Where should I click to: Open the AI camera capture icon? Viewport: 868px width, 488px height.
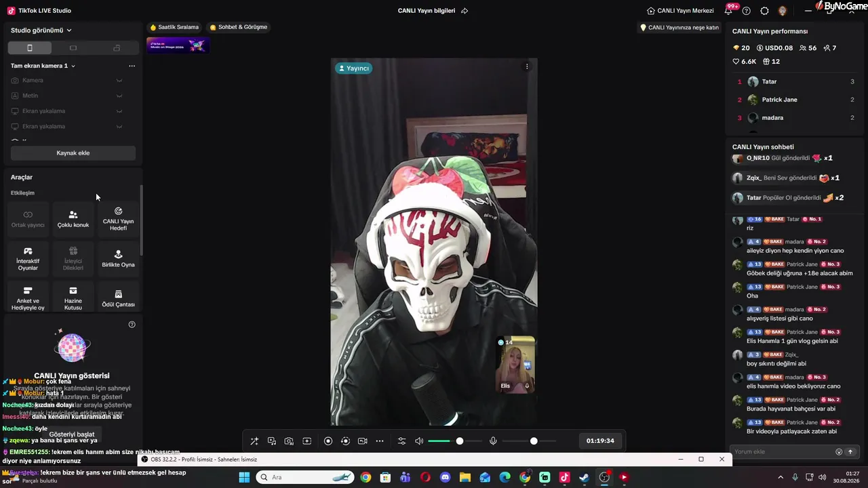click(289, 441)
